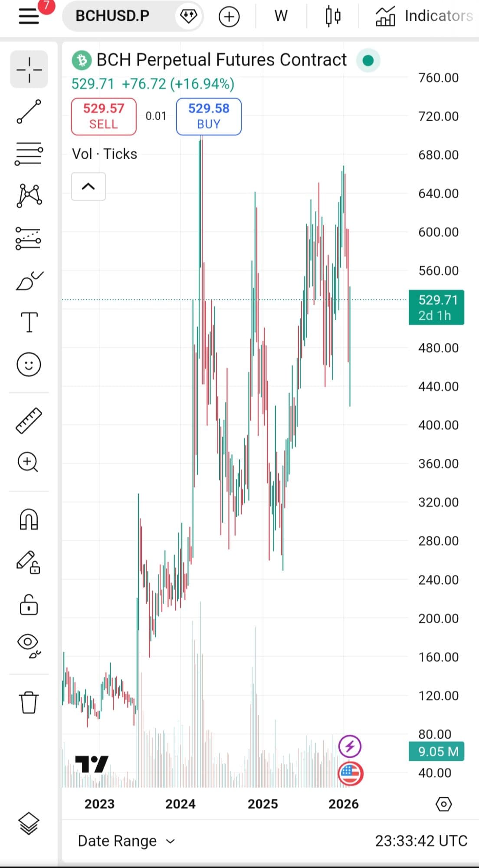Open the Indicators menu

(424, 16)
